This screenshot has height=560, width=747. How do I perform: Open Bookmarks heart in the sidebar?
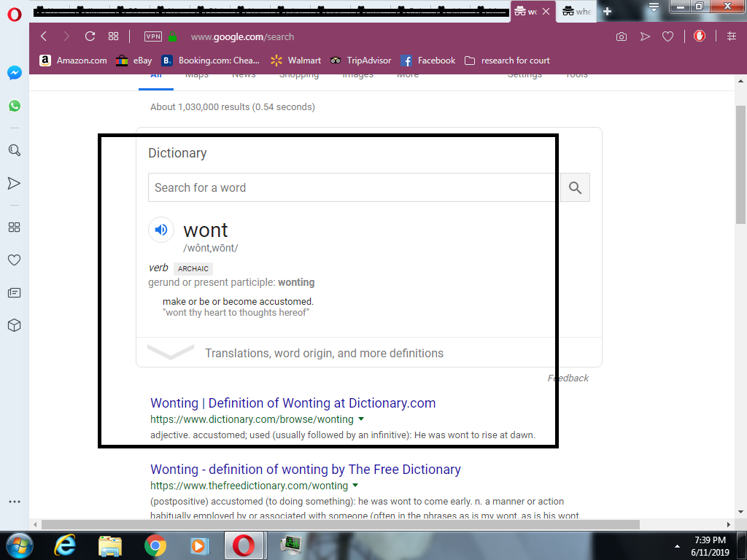point(15,260)
